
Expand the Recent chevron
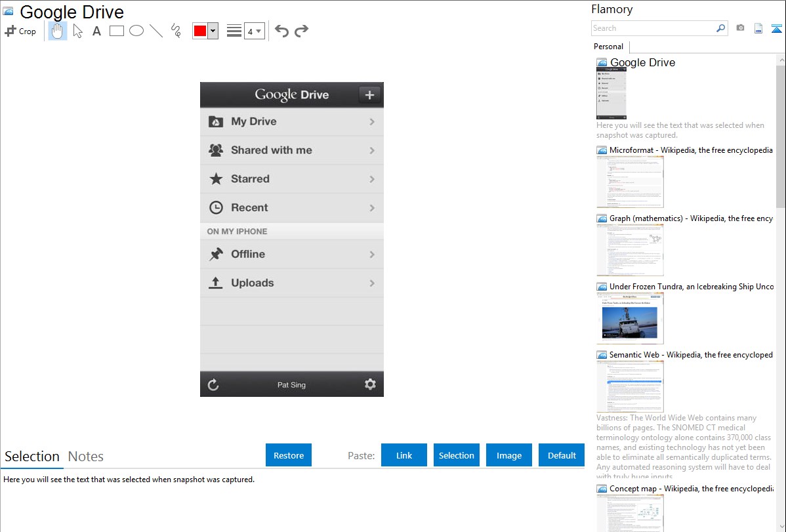(372, 207)
